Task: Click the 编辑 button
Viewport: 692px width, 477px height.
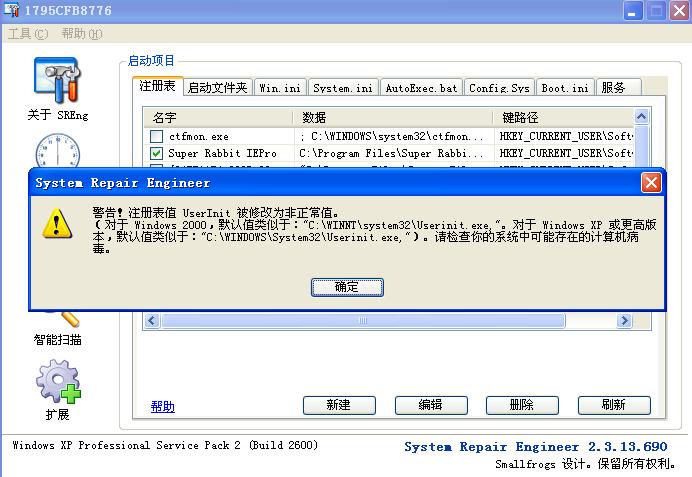Action: tap(431, 405)
